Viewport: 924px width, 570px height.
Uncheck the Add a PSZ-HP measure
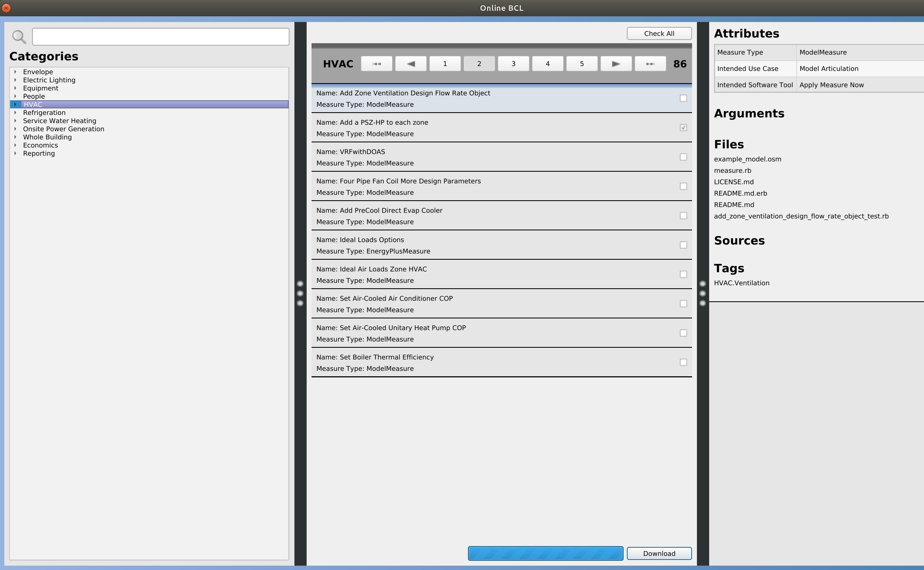coord(683,128)
